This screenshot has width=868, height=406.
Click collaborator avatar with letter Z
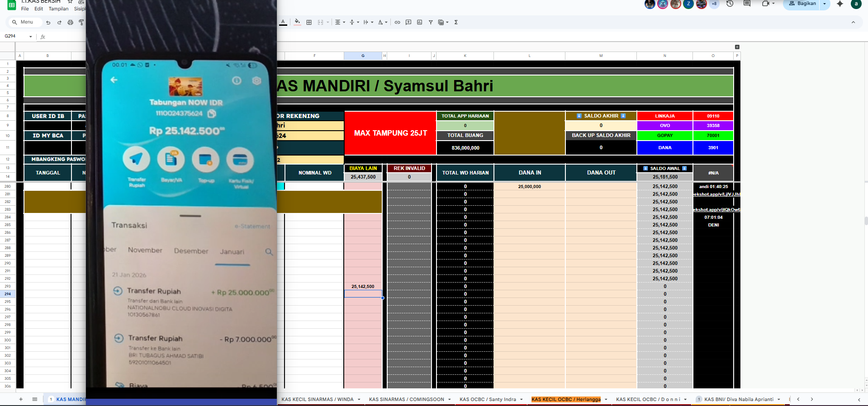click(x=688, y=4)
